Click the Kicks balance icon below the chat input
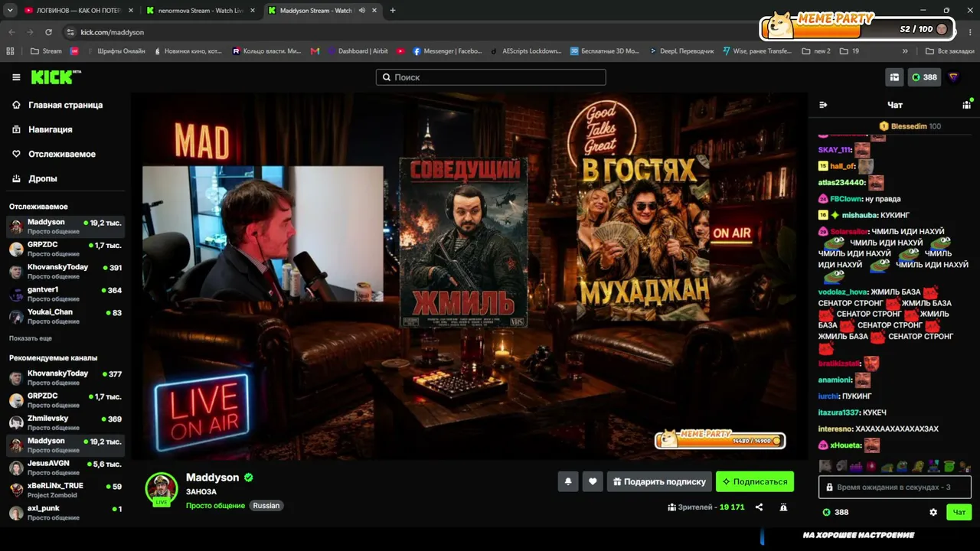 (826, 512)
